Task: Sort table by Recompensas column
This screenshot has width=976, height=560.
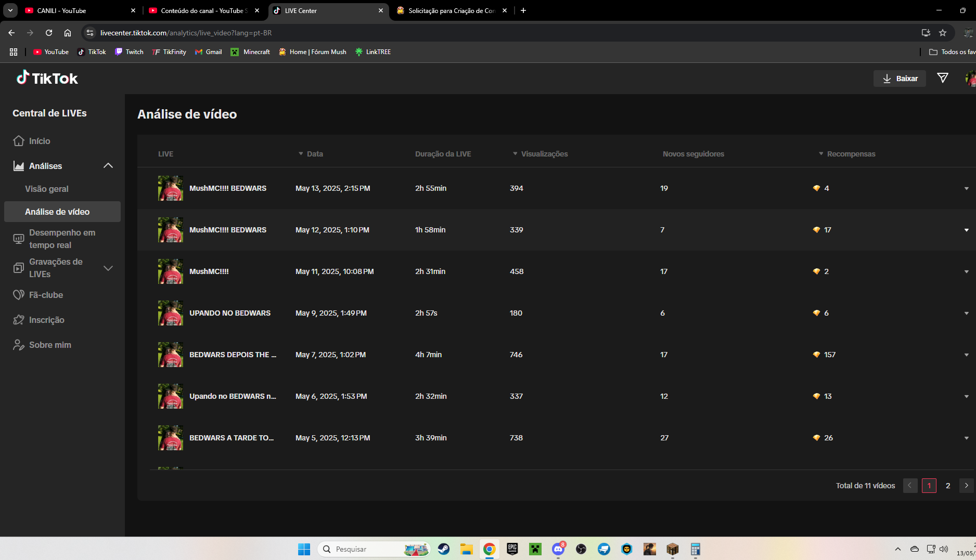Action: click(x=847, y=154)
